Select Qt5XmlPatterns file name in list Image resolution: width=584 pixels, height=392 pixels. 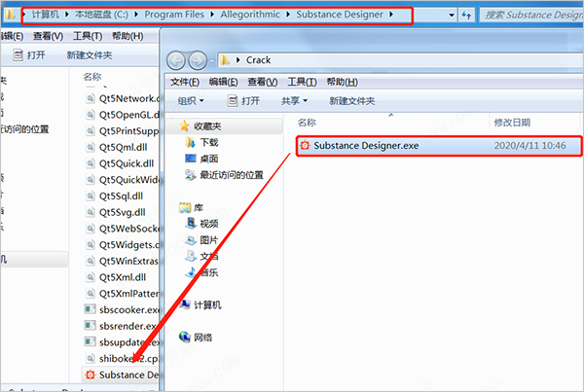tap(129, 294)
